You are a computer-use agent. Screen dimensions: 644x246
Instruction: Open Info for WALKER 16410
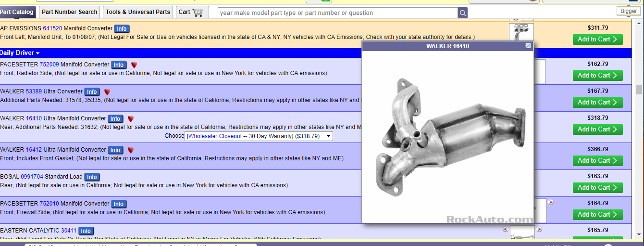115,119
